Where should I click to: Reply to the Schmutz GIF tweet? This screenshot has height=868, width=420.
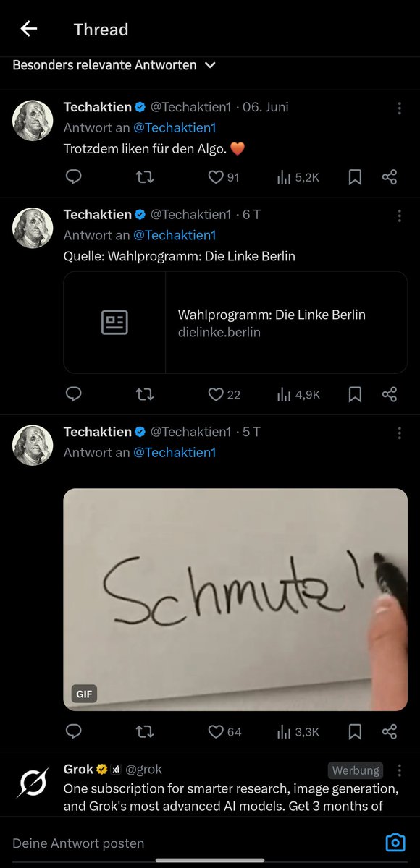[x=73, y=732]
